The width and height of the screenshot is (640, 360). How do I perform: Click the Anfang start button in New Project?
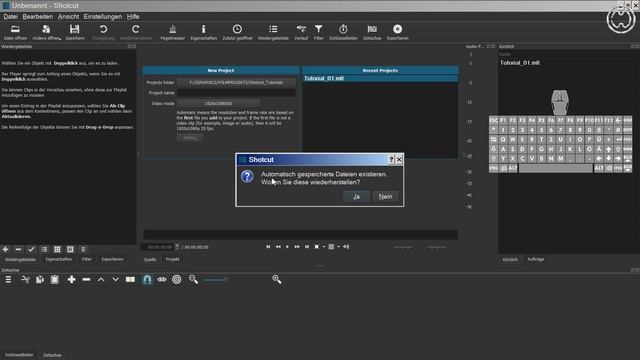tap(190, 138)
